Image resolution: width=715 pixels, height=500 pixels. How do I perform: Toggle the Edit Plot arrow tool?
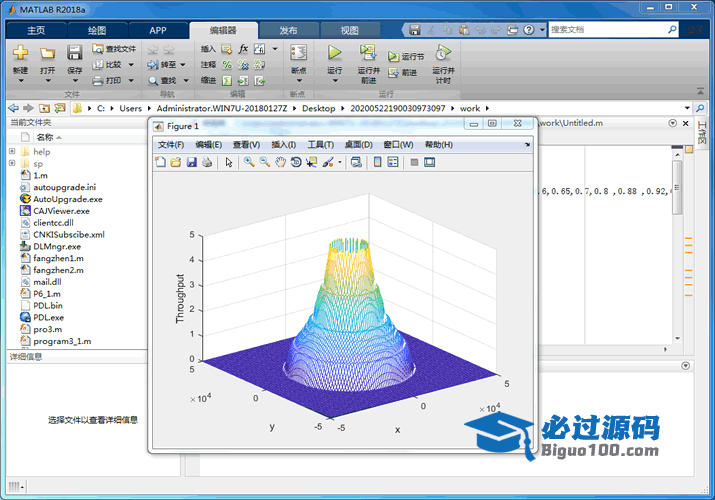pyautogui.click(x=229, y=162)
